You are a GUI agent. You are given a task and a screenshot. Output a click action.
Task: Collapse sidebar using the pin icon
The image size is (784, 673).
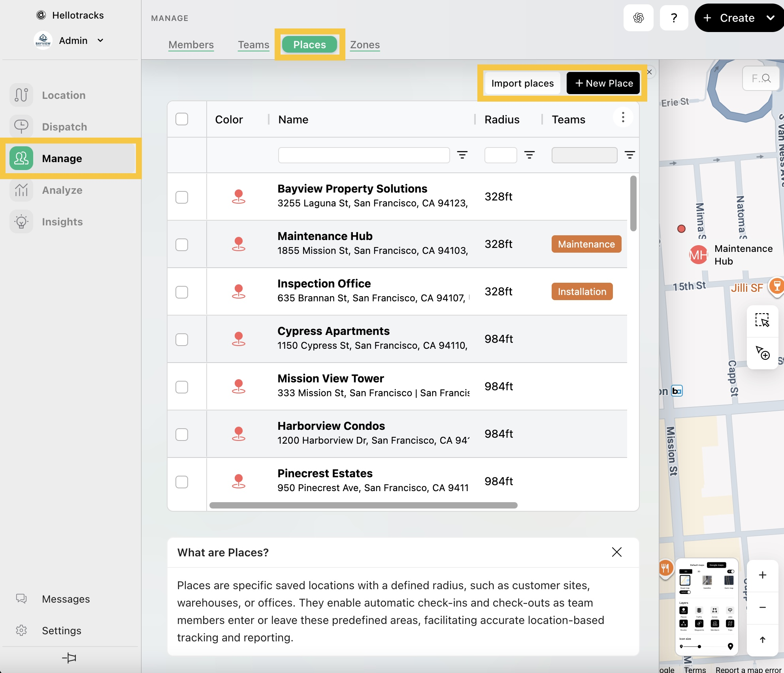click(x=69, y=658)
